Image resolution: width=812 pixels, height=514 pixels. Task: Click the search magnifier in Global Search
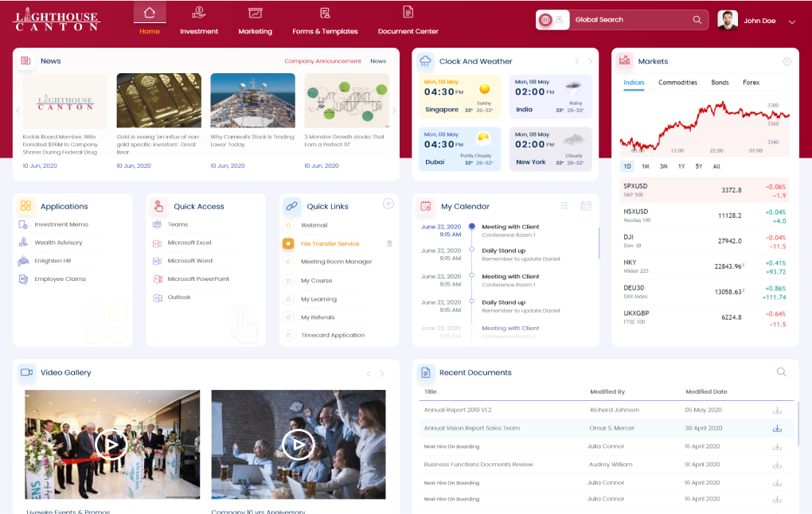coord(697,20)
